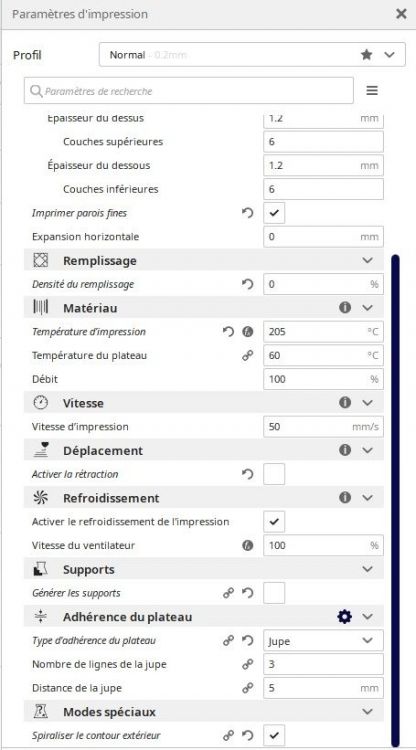Tick the Générer les supports checkbox
Image resolution: width=416 pixels, height=750 pixels.
[274, 593]
